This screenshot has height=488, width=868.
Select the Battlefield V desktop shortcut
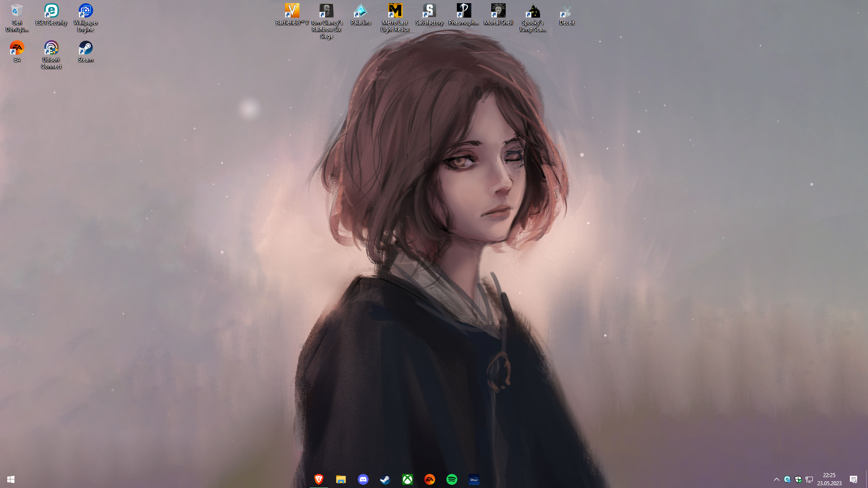coord(292,15)
